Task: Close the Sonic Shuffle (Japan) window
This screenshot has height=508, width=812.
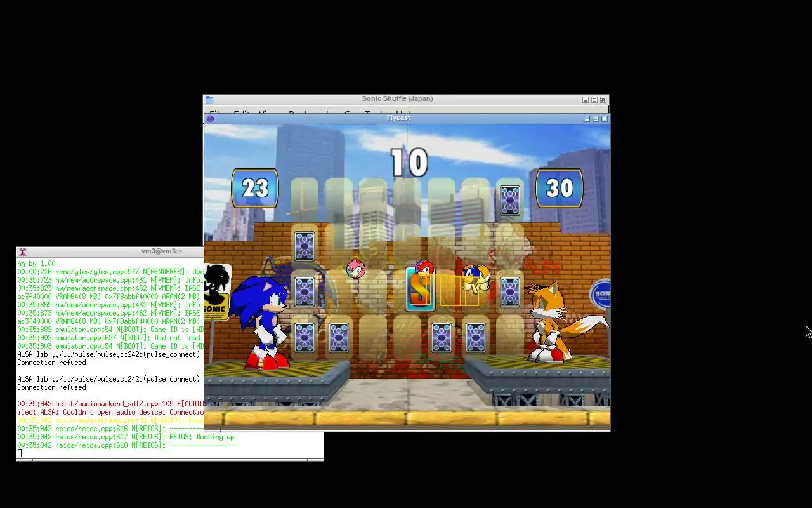Action: [603, 100]
